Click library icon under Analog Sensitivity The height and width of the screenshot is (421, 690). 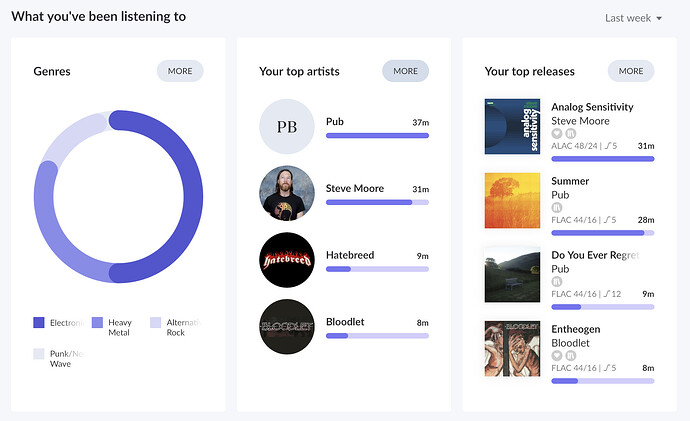point(571,133)
